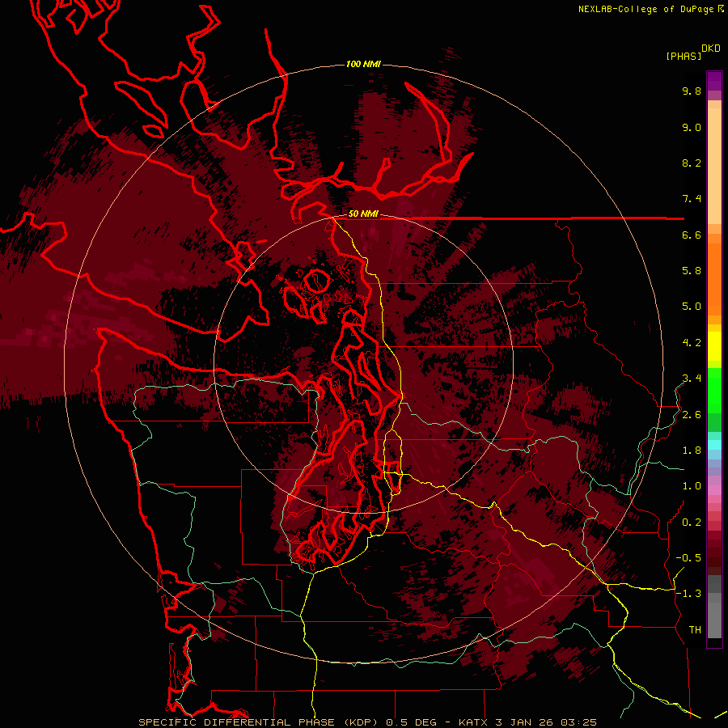Viewport: 728px width, 728px height.
Task: Click the [PHAS] units label
Action: (x=684, y=56)
